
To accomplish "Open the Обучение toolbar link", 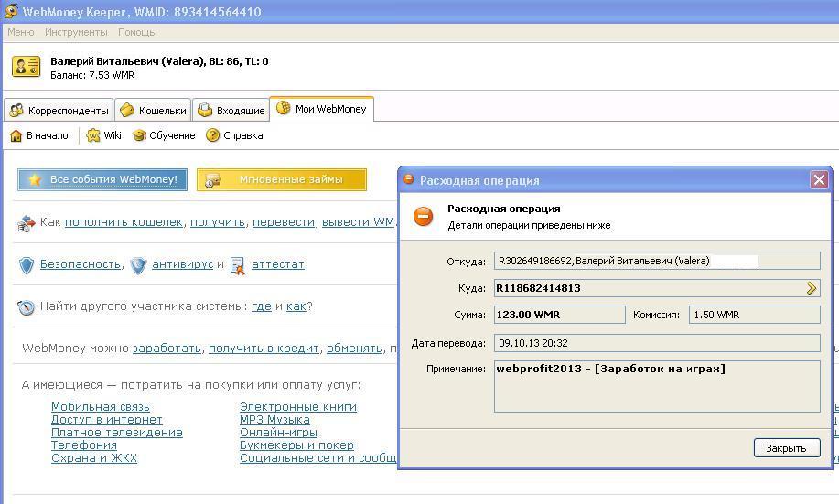I will coord(163,135).
